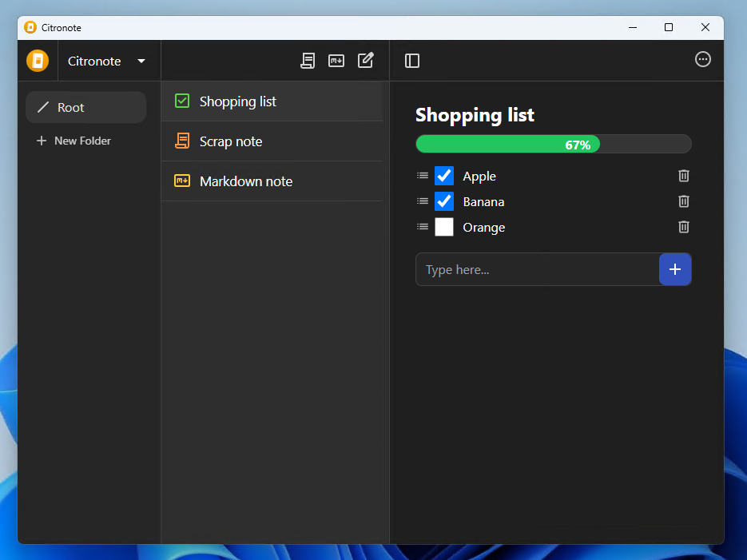Create a new scrap note
The width and height of the screenshot is (747, 560).
(x=308, y=61)
